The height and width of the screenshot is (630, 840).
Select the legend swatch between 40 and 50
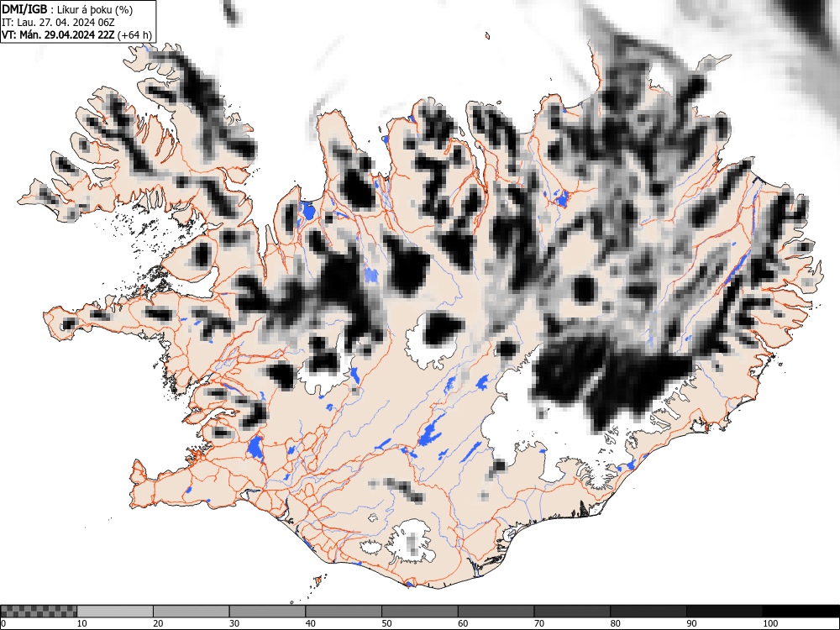coord(344,612)
